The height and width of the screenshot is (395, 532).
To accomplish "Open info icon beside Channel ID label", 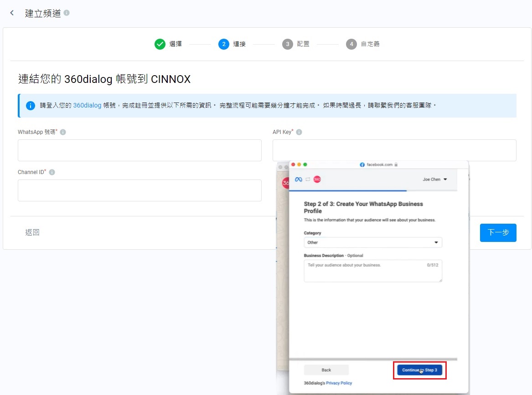I will coord(52,172).
